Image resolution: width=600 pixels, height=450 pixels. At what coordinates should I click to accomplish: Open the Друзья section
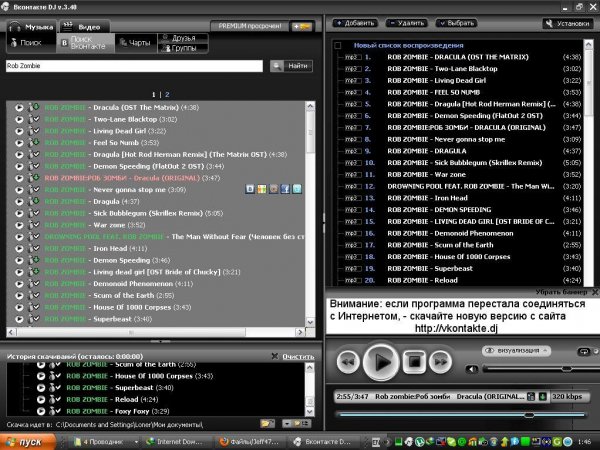click(183, 38)
